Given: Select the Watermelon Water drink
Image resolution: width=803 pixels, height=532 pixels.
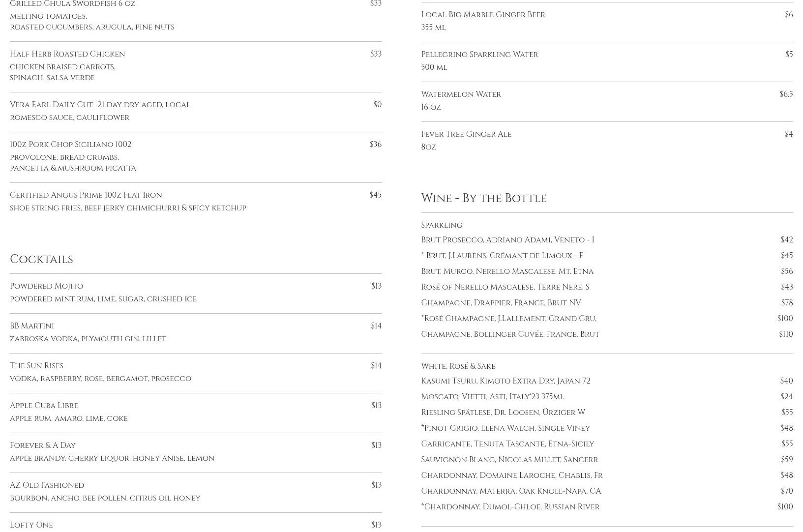Looking at the screenshot, I should coord(461,94).
